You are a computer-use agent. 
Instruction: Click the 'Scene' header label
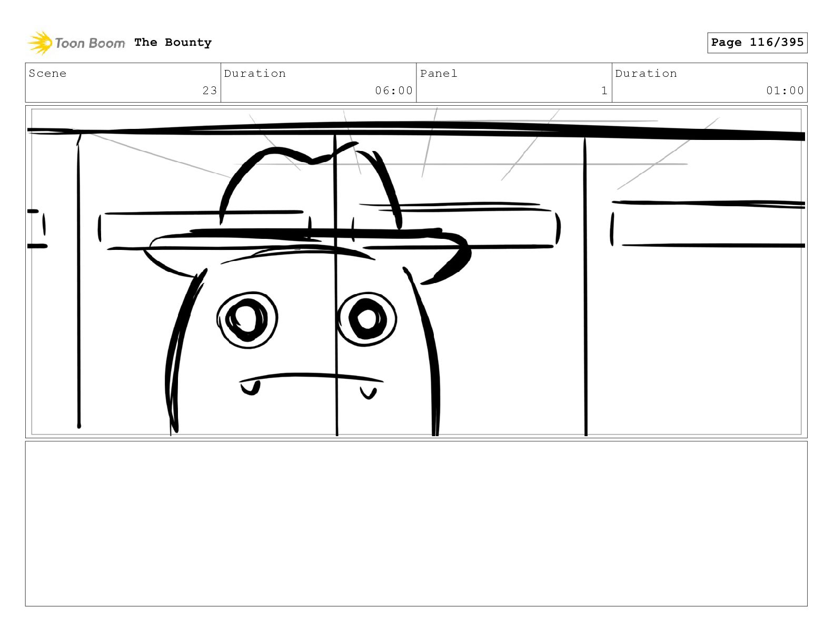click(x=47, y=74)
